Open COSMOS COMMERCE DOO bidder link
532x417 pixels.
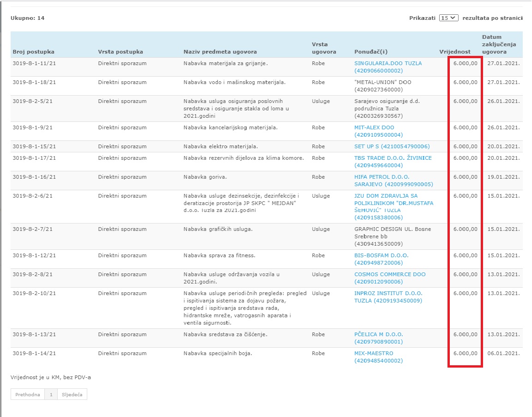pos(390,278)
